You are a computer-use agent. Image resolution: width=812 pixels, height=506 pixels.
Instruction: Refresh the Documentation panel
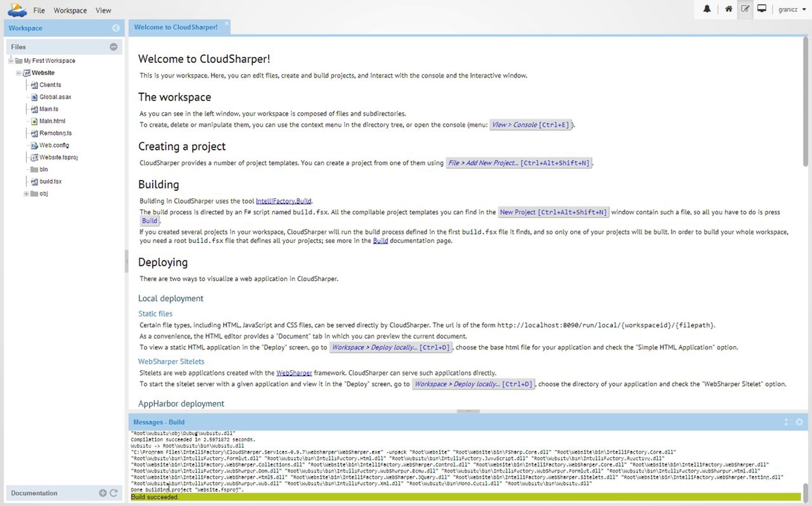click(114, 493)
